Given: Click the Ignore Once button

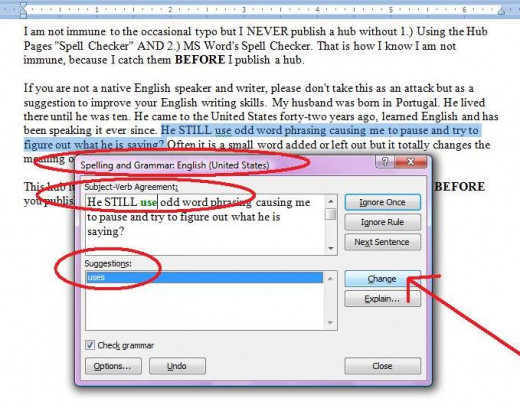Looking at the screenshot, I should click(382, 202).
